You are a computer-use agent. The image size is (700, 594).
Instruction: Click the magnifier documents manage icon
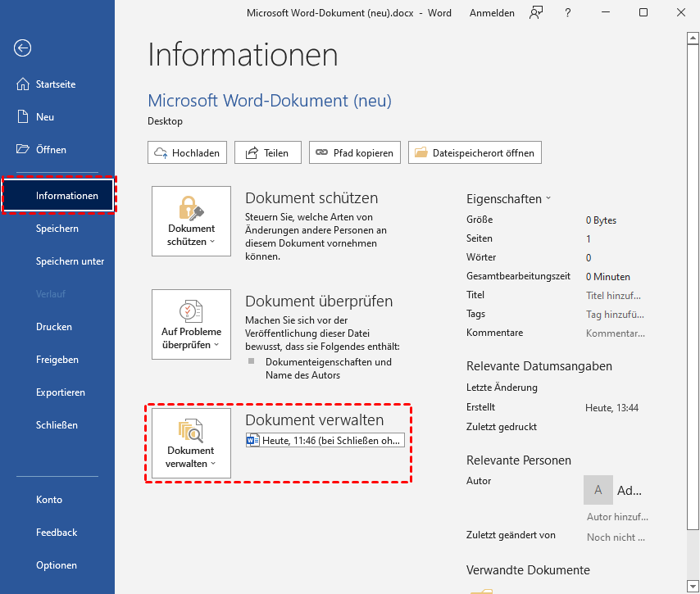(191, 430)
